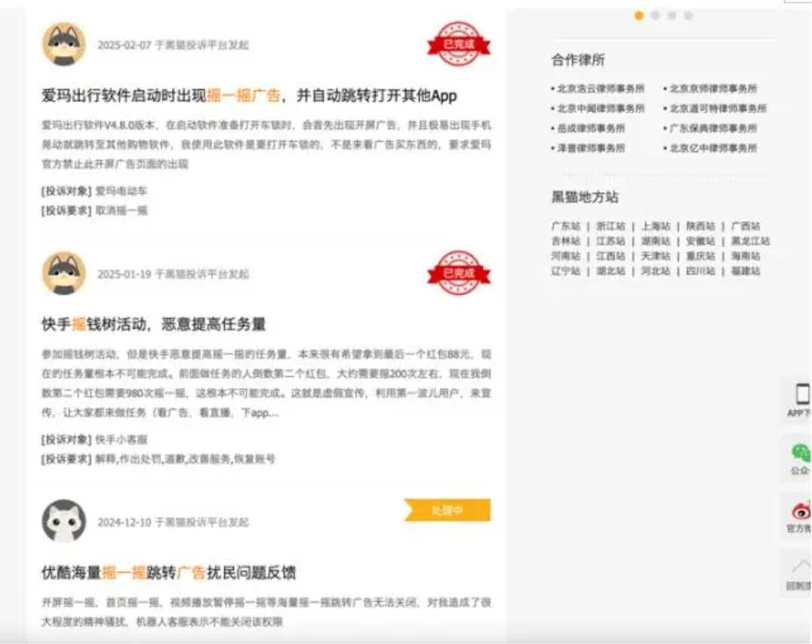Go to the 福建站 local site
The width and height of the screenshot is (812, 644).
click(x=746, y=271)
